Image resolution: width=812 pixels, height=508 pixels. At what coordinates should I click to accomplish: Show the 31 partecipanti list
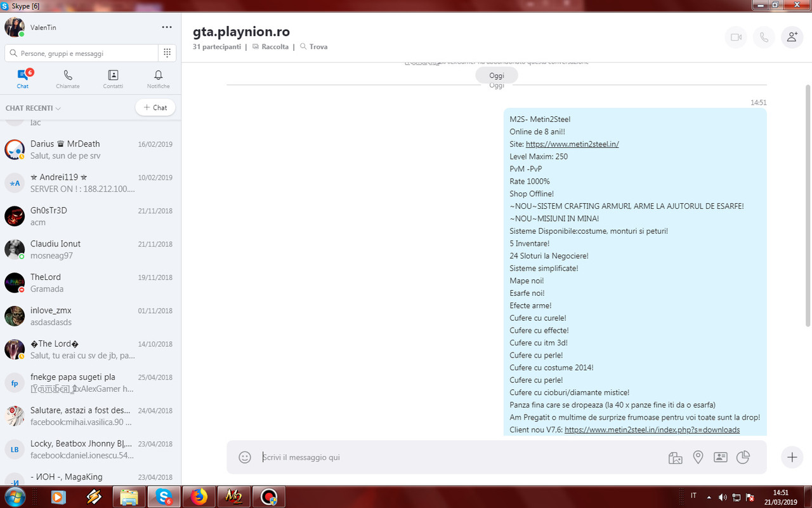(x=217, y=47)
